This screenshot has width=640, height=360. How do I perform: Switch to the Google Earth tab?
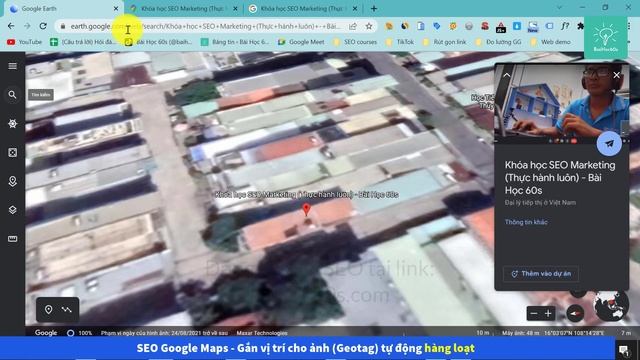tap(63, 9)
